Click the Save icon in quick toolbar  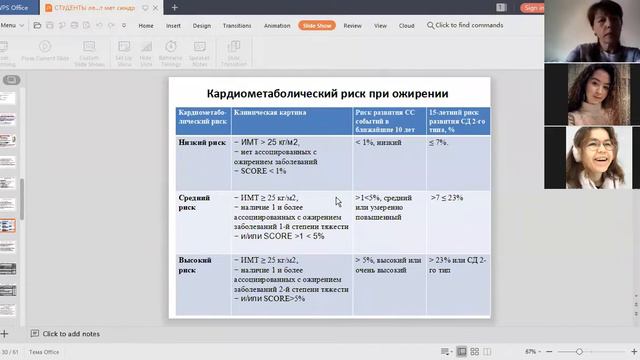[x=49, y=25]
